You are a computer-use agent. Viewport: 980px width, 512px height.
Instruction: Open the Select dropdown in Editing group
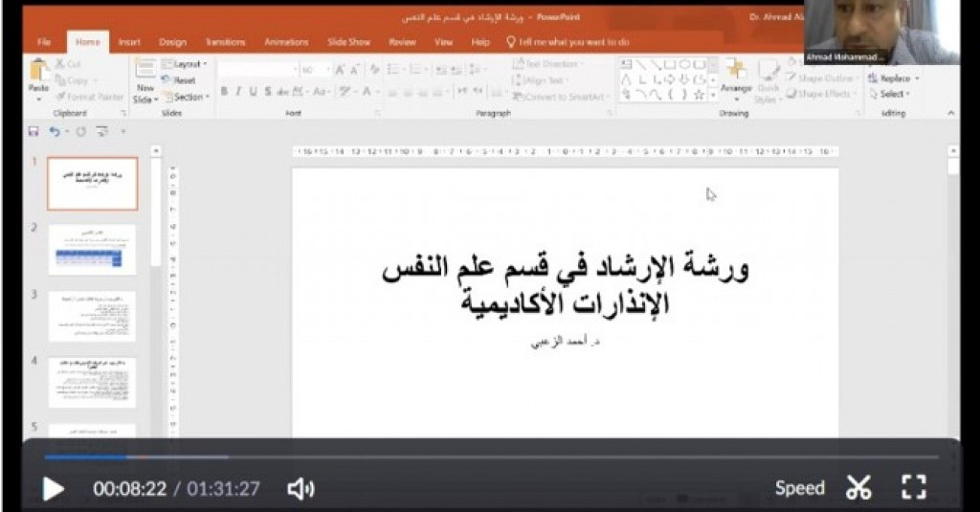(893, 94)
